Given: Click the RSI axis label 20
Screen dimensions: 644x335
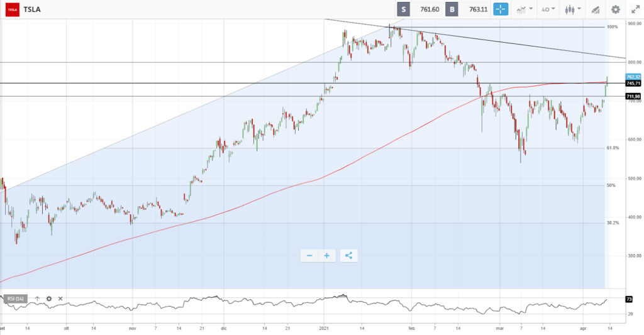Looking at the screenshot, I should coord(630,314).
